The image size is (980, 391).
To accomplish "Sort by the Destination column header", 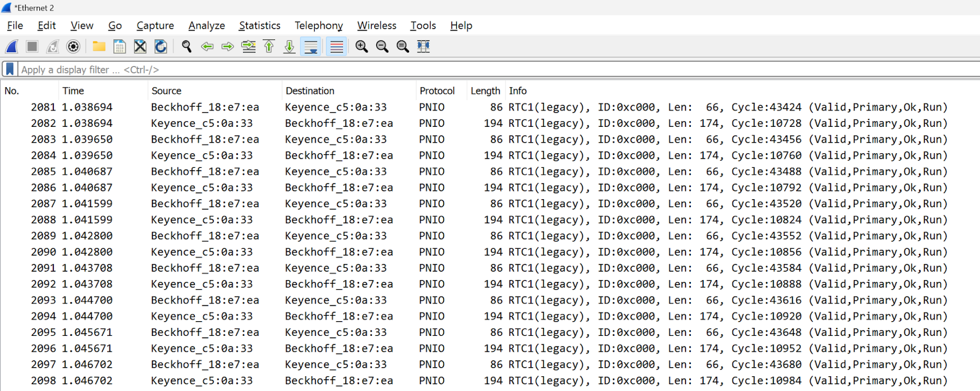I will 349,91.
